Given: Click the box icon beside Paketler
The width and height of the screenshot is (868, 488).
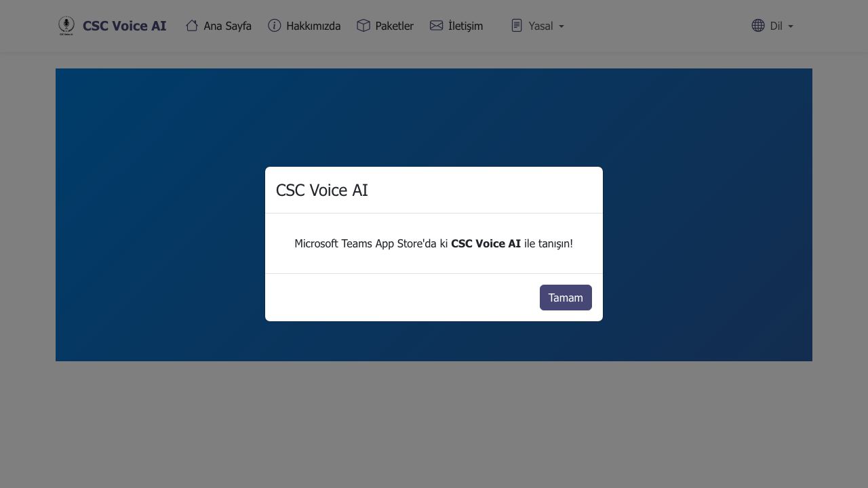Looking at the screenshot, I should (363, 25).
